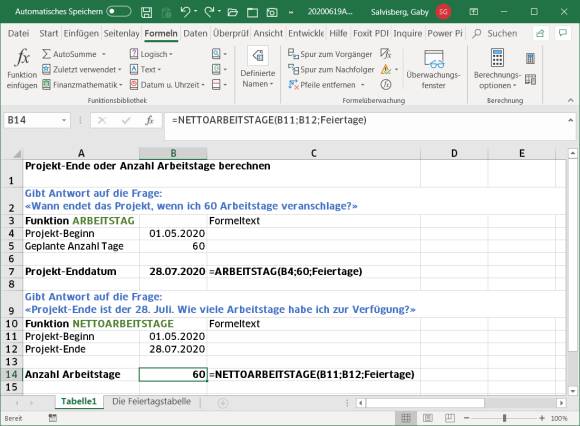Image resolution: width=580 pixels, height=426 pixels.
Task: Expand the Name Box dropdown
Action: tap(64, 120)
